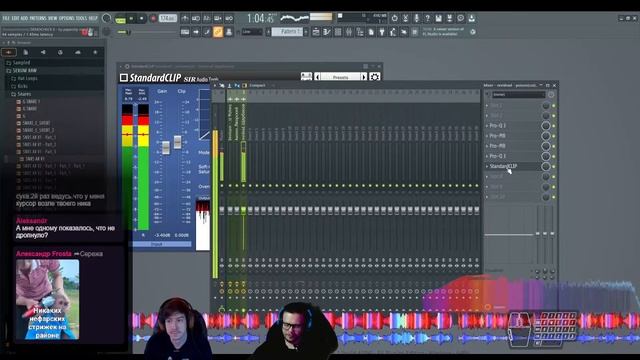
Task: Click the download icon in top toolbar
Action: click(471, 18)
